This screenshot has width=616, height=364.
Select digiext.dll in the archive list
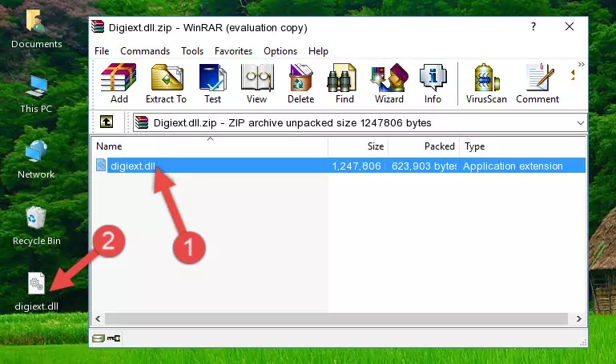(133, 166)
